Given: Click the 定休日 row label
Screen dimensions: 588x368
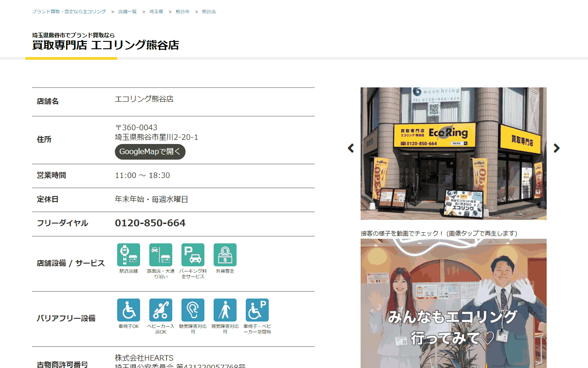Looking at the screenshot, I should click(48, 199).
